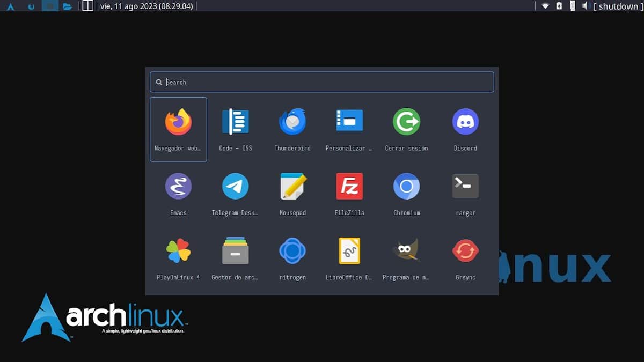Click the shutdown button in panel

pos(618,6)
